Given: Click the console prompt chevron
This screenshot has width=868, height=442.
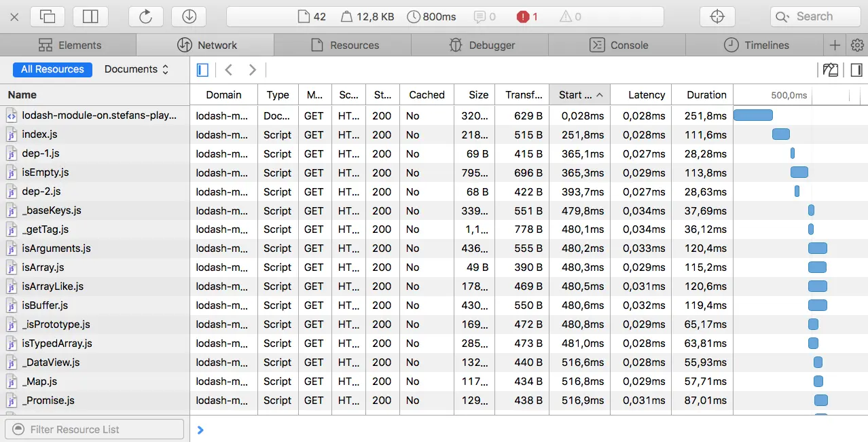Looking at the screenshot, I should coord(200,430).
